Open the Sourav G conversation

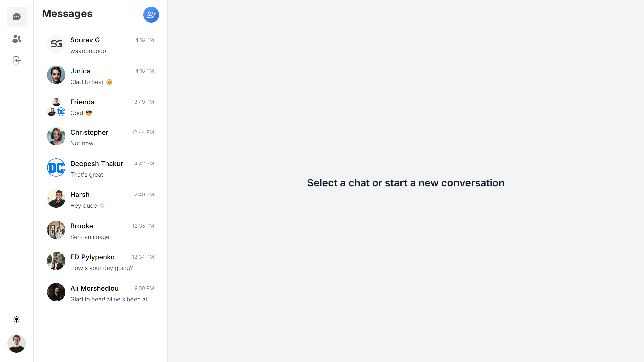pos(100,44)
